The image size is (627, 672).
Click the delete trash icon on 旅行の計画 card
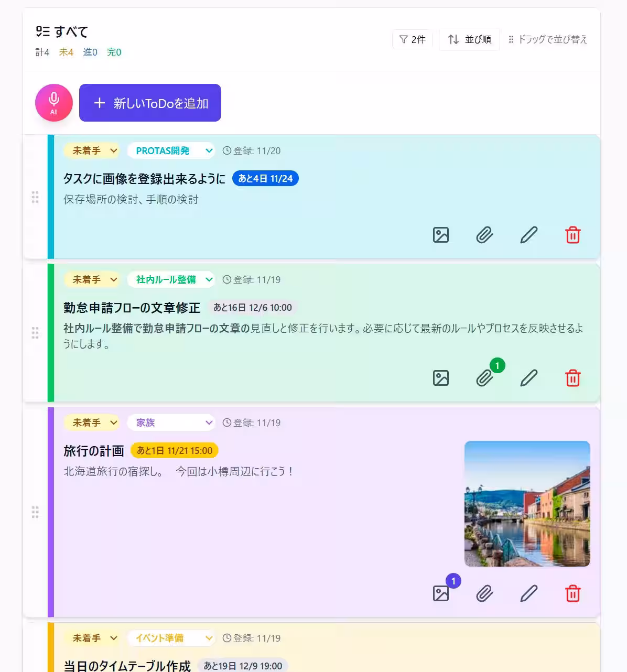pyautogui.click(x=573, y=594)
